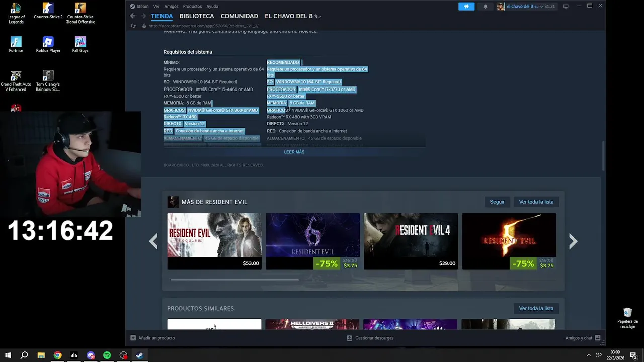Click the taskbar clock showing 03:09
Image resolution: width=644 pixels, height=362 pixels.
pyautogui.click(x=615, y=355)
